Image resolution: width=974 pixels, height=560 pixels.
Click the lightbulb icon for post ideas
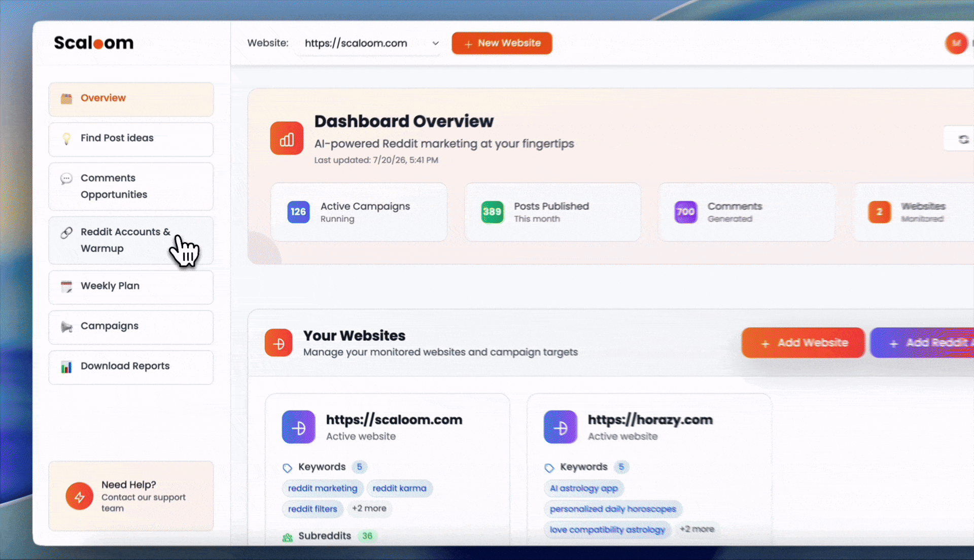point(66,138)
